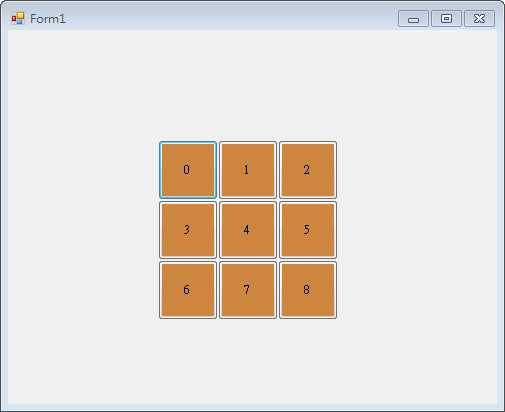
Task: Click the focused button with blue outline
Action: click(x=188, y=170)
